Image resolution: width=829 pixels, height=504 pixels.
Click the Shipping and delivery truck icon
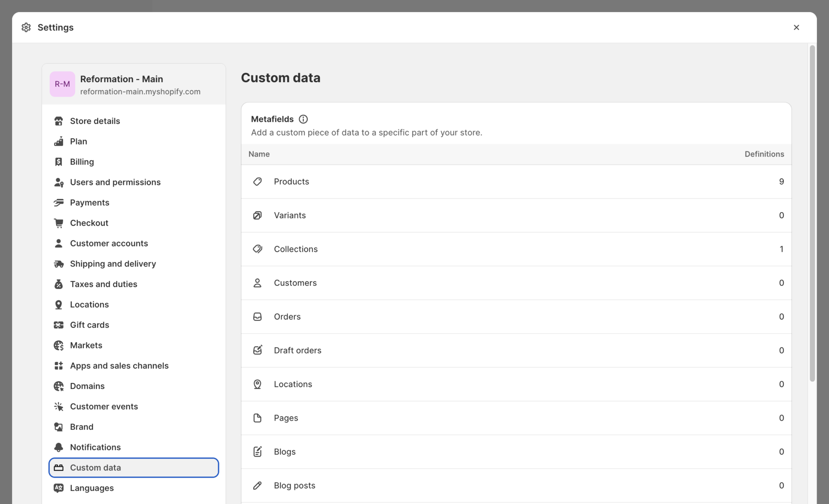tap(59, 264)
